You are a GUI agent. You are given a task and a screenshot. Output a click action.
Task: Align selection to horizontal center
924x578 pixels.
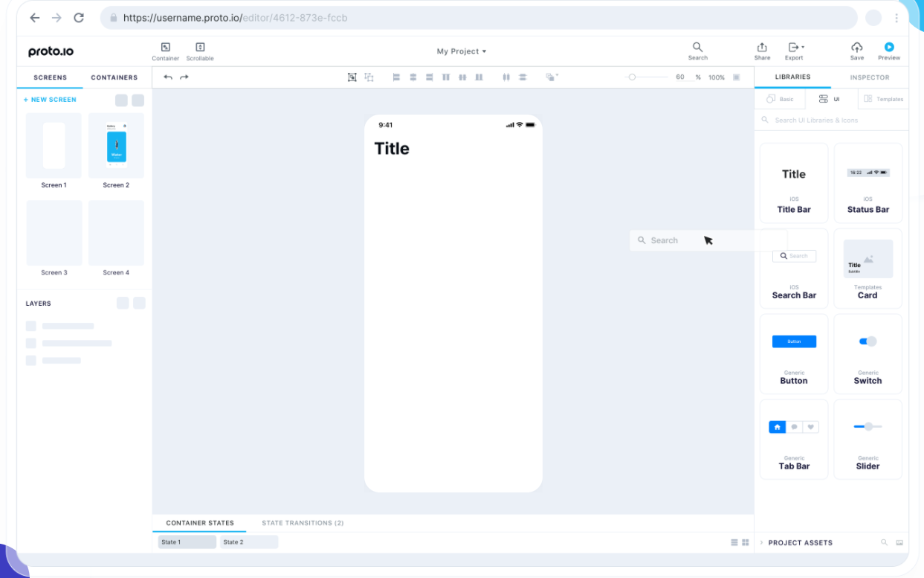[x=413, y=77]
